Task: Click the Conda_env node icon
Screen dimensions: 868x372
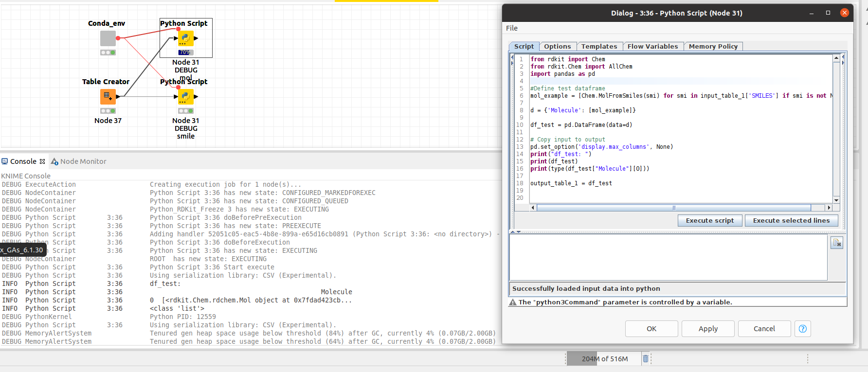Action: 108,38
